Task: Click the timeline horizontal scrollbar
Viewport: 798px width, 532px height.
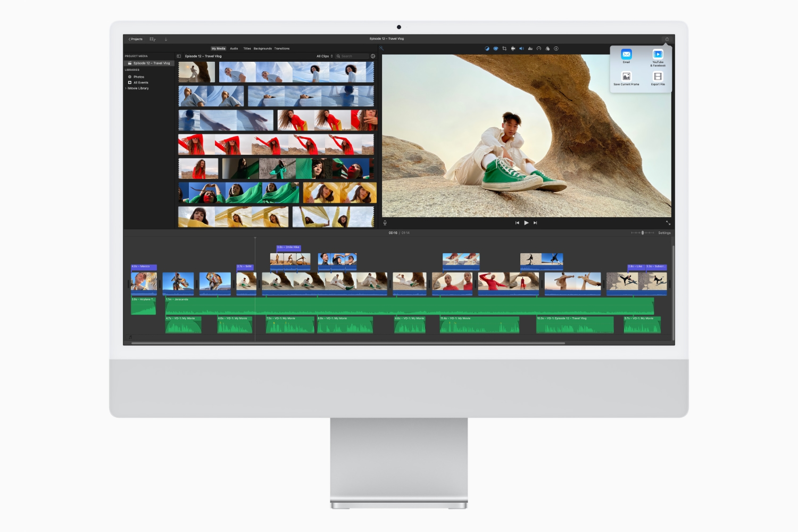Action: pyautogui.click(x=348, y=343)
